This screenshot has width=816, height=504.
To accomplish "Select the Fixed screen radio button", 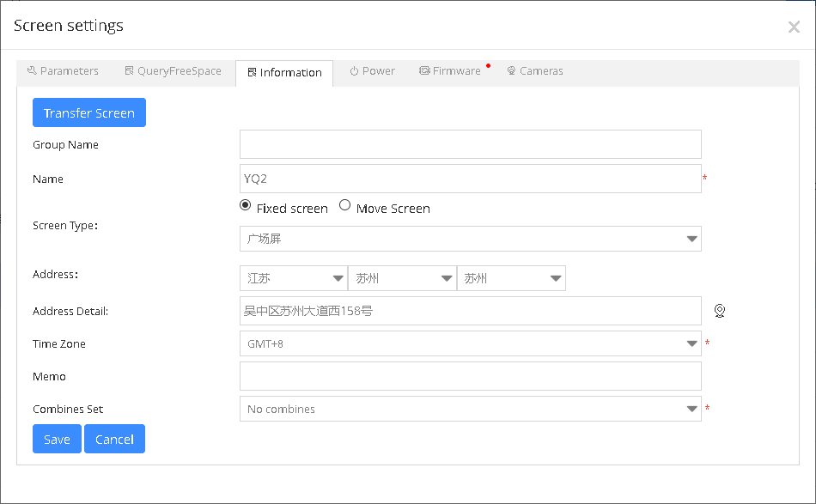I will [x=245, y=205].
